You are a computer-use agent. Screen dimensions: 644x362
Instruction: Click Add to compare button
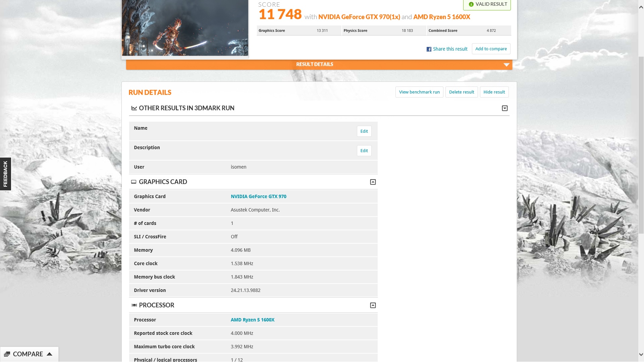(x=491, y=49)
